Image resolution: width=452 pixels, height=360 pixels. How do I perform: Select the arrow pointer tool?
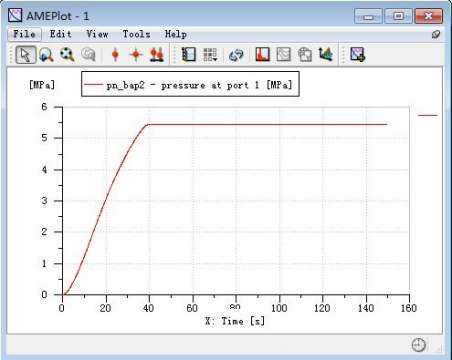click(25, 55)
